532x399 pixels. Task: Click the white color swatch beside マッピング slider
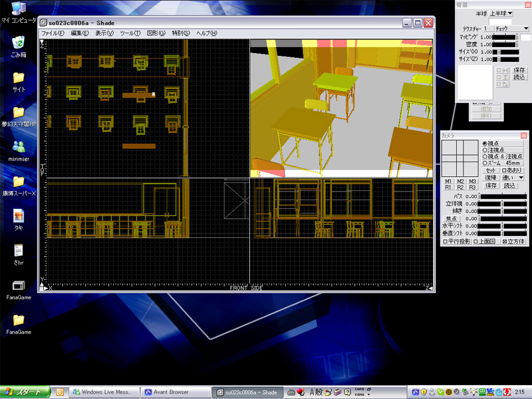click(525, 37)
